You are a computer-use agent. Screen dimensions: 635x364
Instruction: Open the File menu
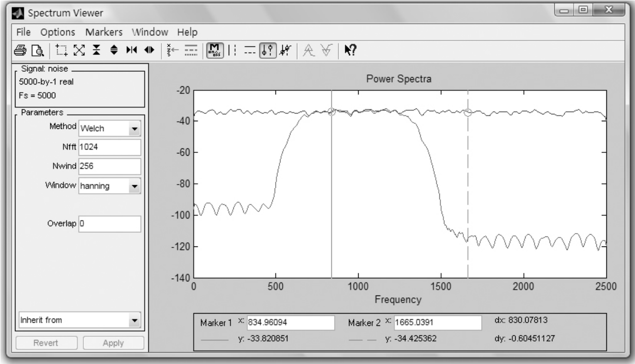pos(23,32)
